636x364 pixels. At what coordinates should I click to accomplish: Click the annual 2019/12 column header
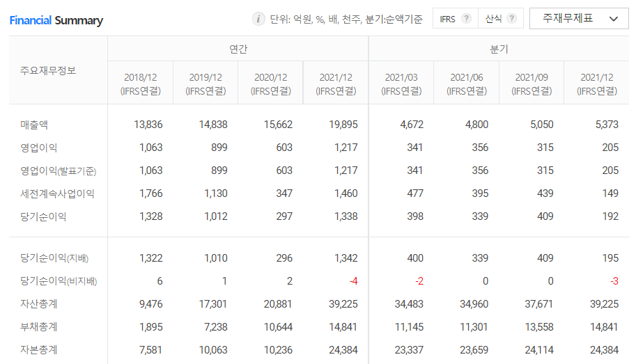pos(205,84)
